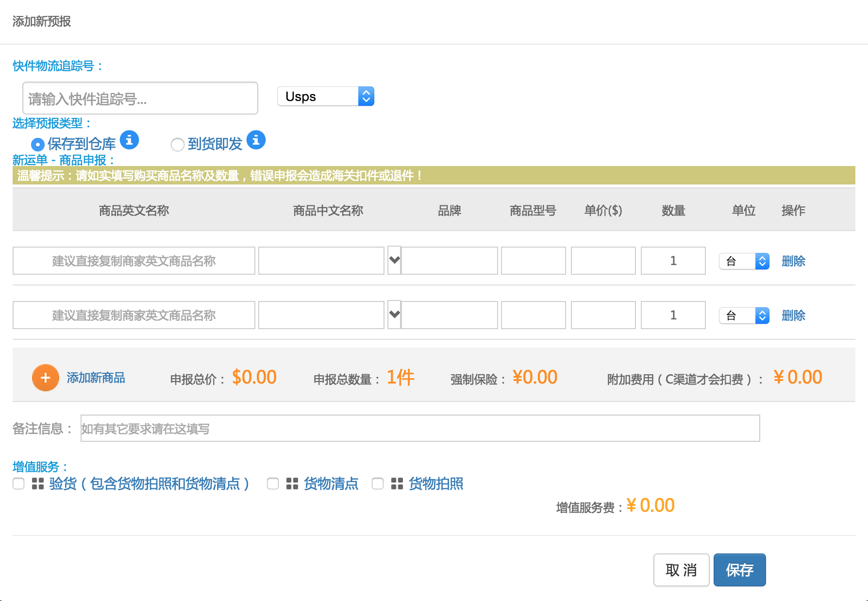Click the 品牌 column header
This screenshot has width=868, height=601.
[x=450, y=210]
